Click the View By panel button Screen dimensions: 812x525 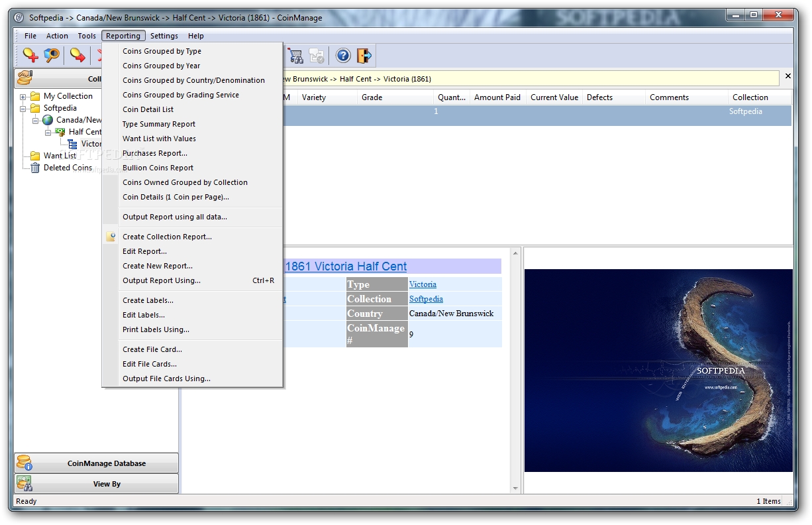(x=96, y=483)
